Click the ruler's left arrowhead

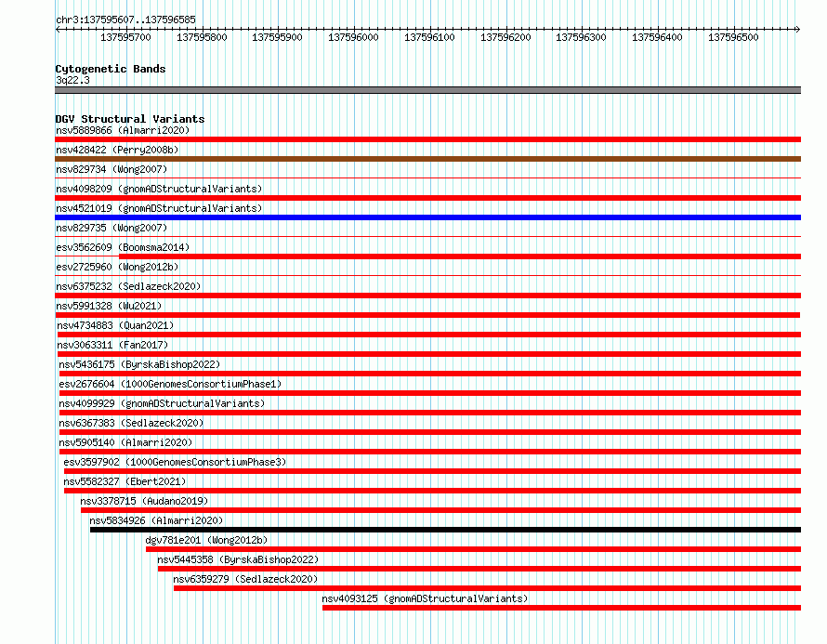pos(58,29)
